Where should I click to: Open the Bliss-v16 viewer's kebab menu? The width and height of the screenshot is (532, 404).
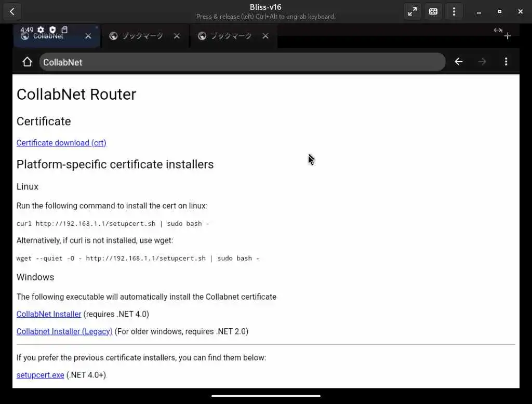pyautogui.click(x=454, y=11)
